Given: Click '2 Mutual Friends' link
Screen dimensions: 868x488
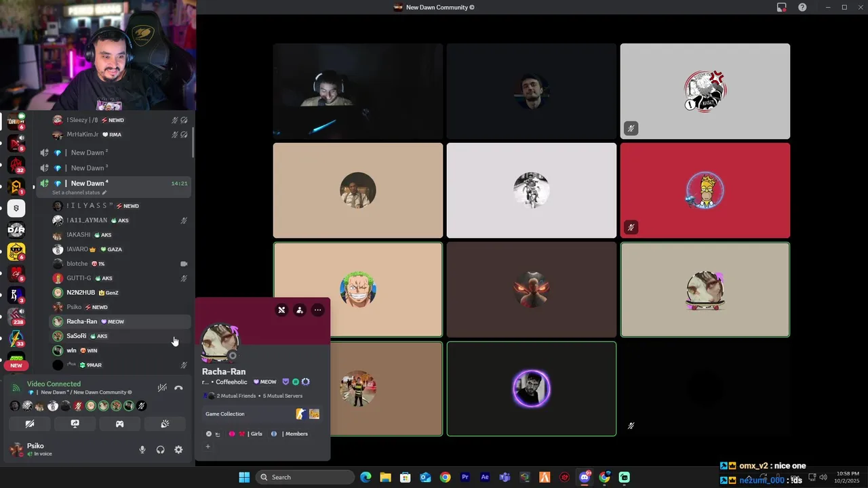Looking at the screenshot, I should (x=236, y=396).
